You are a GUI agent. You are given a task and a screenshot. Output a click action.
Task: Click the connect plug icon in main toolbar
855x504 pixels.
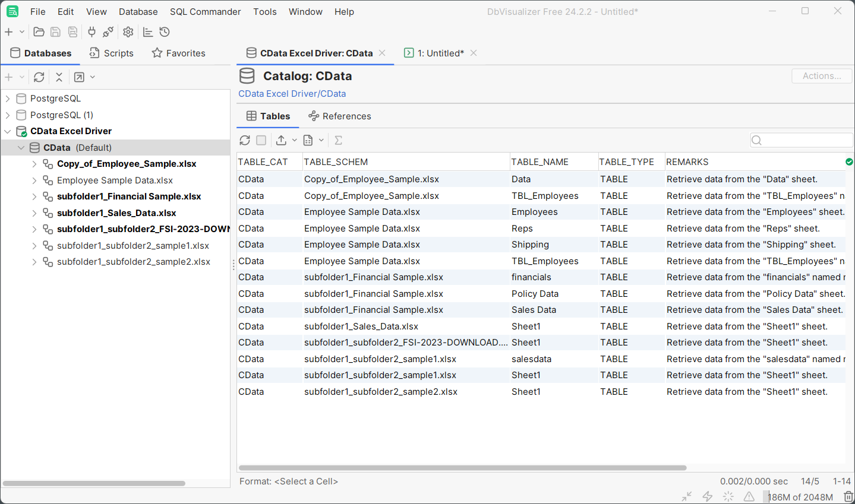point(92,32)
